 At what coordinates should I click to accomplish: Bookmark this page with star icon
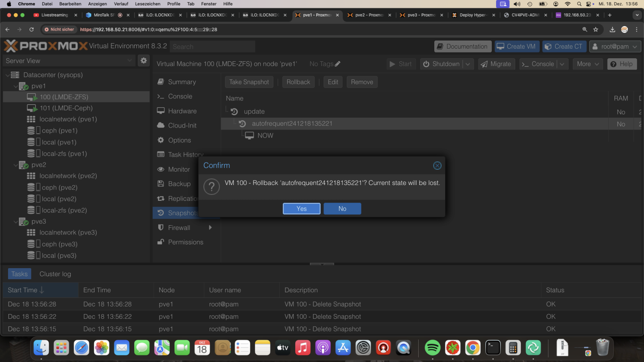(595, 29)
